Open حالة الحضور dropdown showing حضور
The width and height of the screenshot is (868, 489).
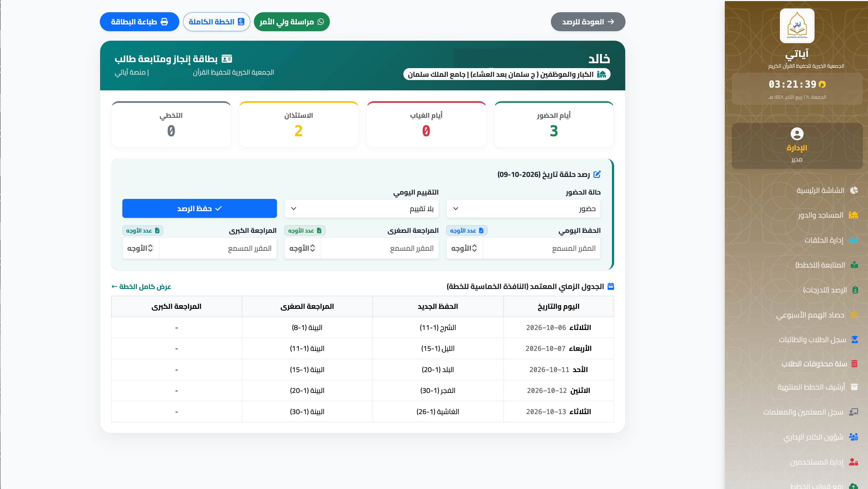[x=523, y=209]
